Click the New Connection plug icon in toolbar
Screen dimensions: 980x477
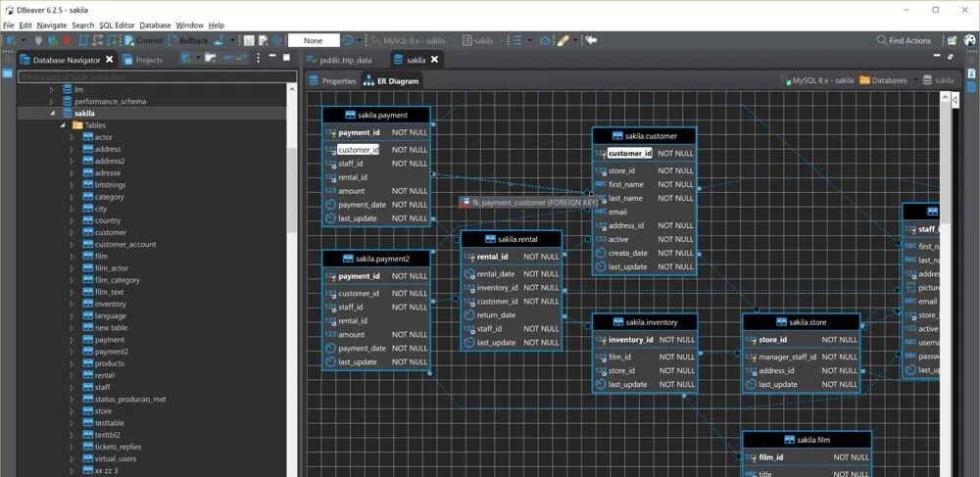click(11, 40)
